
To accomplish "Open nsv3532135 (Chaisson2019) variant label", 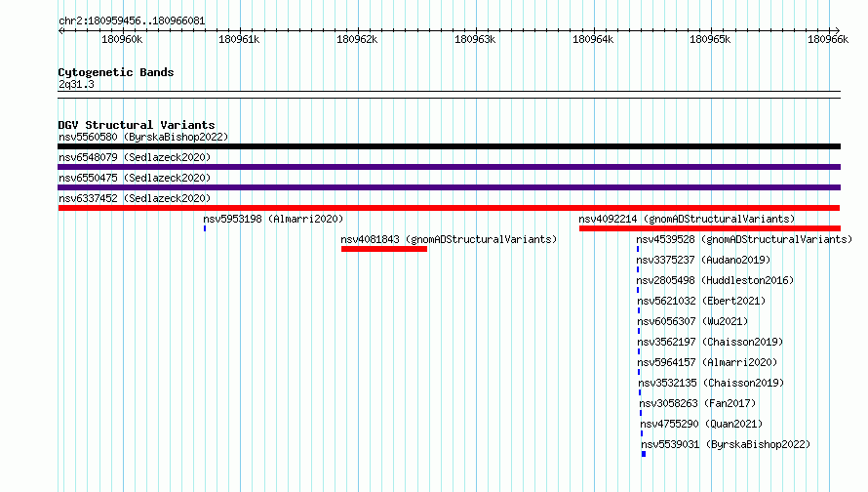I will [x=711, y=383].
